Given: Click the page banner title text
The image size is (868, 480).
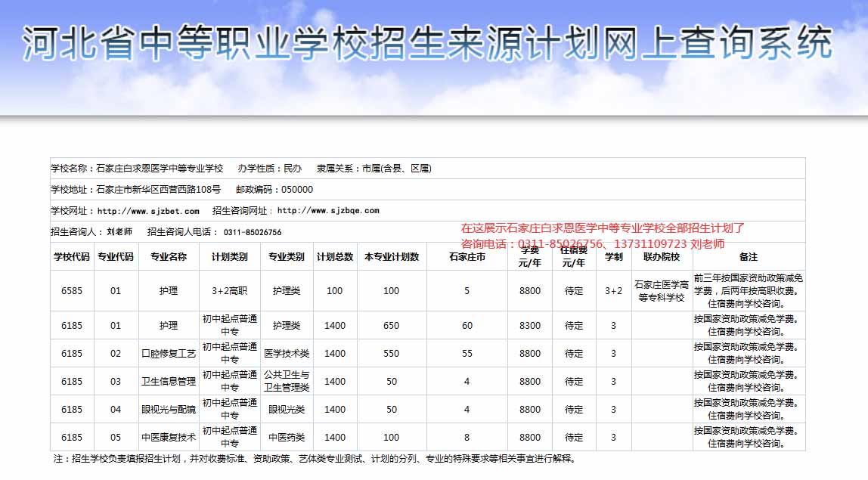Looking at the screenshot, I should 427,44.
